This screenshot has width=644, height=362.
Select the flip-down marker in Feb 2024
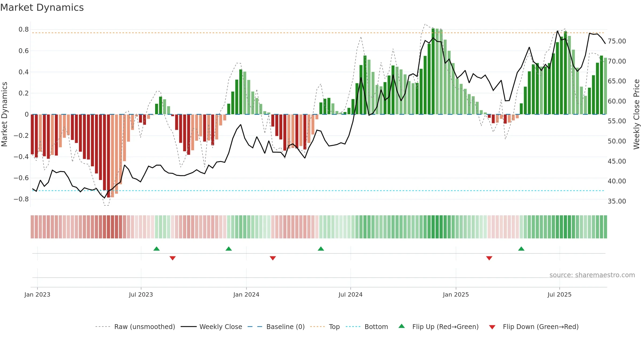(x=273, y=258)
